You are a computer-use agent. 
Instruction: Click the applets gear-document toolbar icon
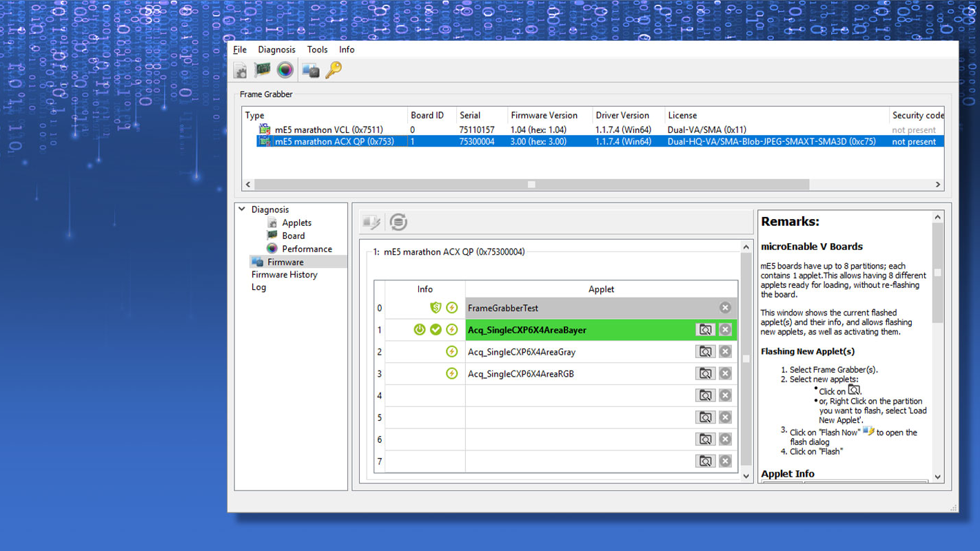click(241, 70)
